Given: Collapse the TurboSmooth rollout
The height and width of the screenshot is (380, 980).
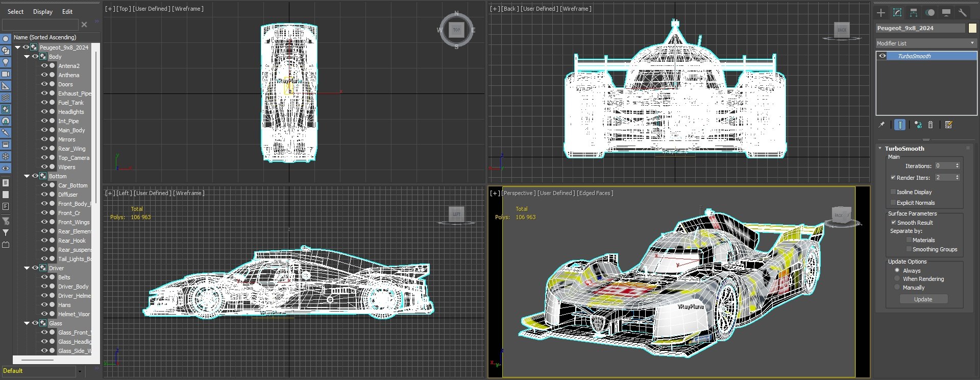Looking at the screenshot, I should pyautogui.click(x=880, y=149).
